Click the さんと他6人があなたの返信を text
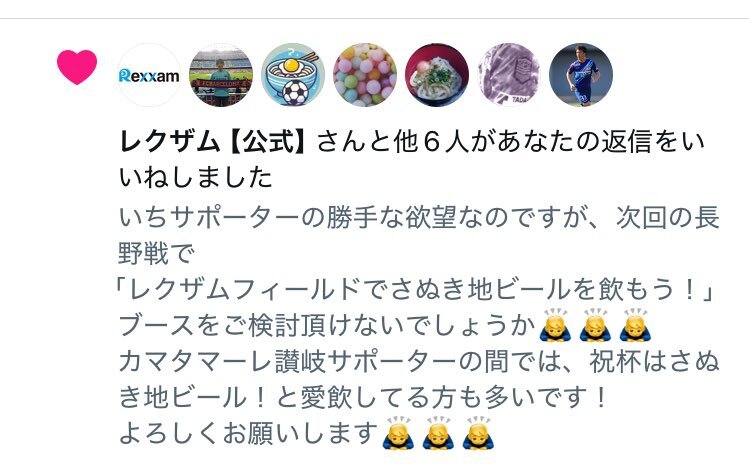Image resolution: width=749 pixels, height=464 pixels. [x=498, y=142]
